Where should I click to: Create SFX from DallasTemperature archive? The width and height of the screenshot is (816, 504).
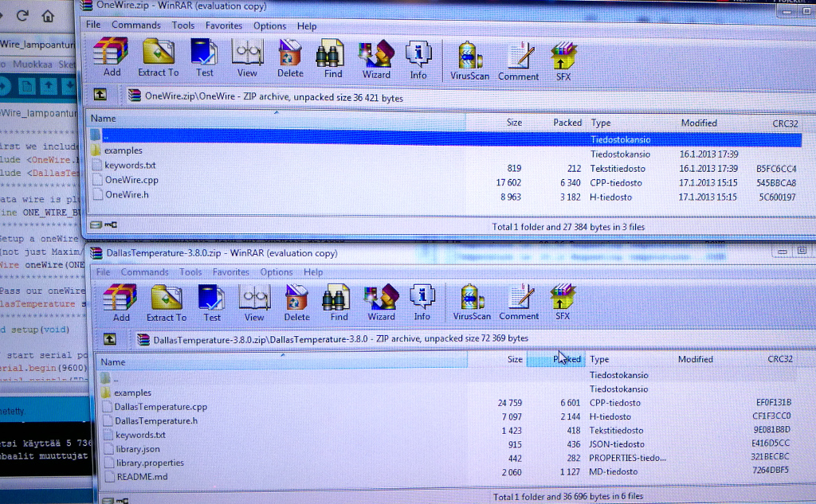tap(563, 302)
